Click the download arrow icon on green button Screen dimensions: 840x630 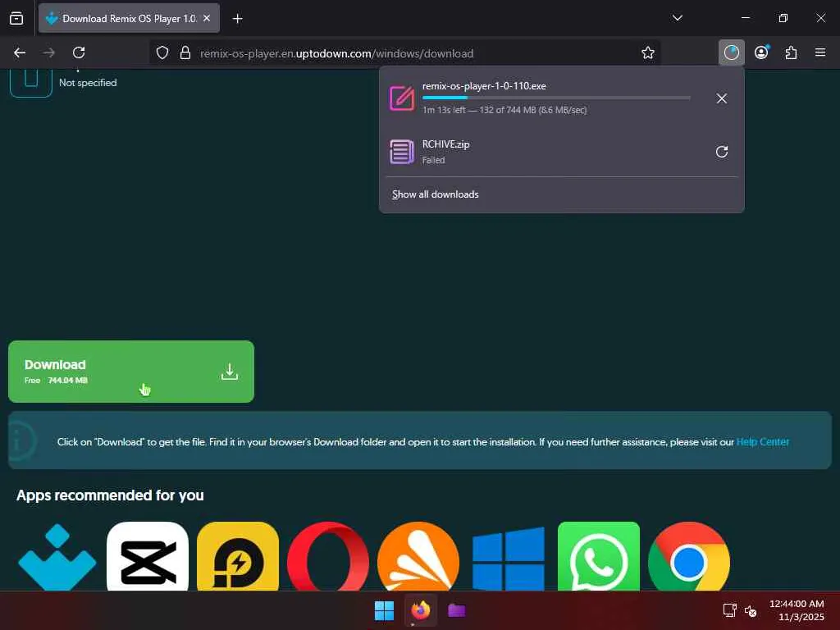pyautogui.click(x=230, y=372)
